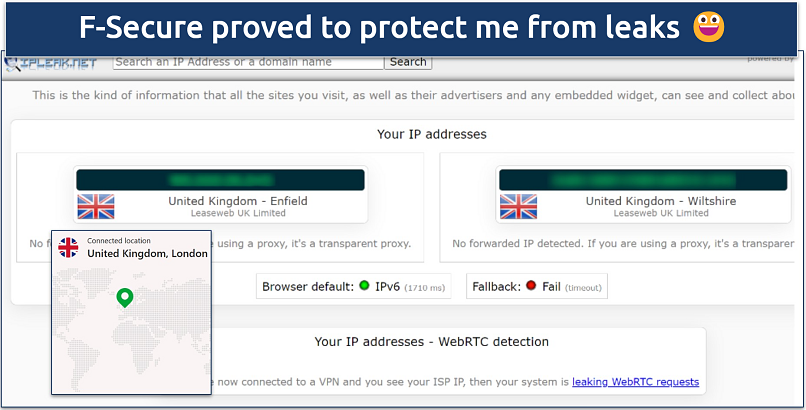Click the UK flag beside Enfield
The height and width of the screenshot is (410, 806).
pos(96,206)
